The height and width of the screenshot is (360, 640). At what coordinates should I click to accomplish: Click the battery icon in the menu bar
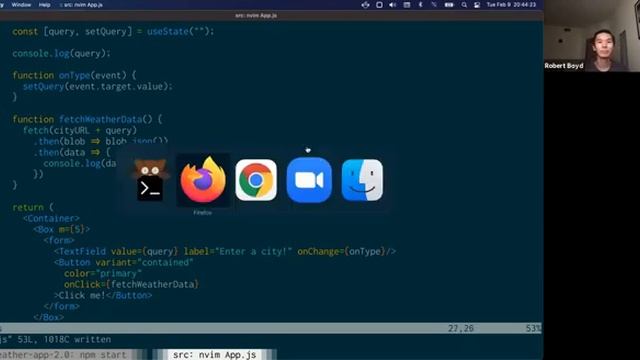click(449, 5)
